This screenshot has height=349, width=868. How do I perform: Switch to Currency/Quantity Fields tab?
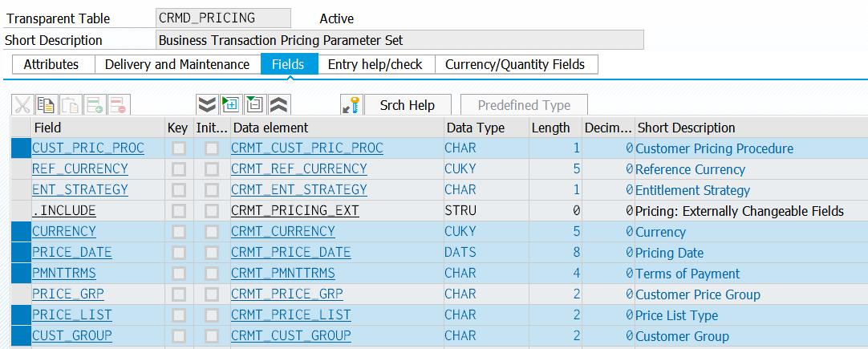[x=515, y=64]
